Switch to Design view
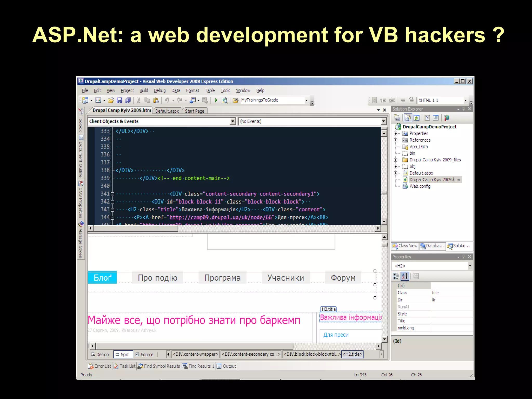Screen dimensions: 532x399 [x=100, y=355]
